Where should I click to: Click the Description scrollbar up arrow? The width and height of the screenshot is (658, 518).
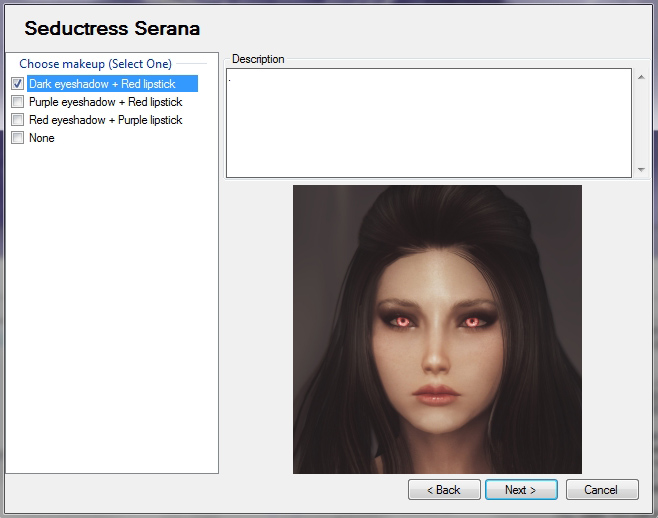pyautogui.click(x=641, y=77)
